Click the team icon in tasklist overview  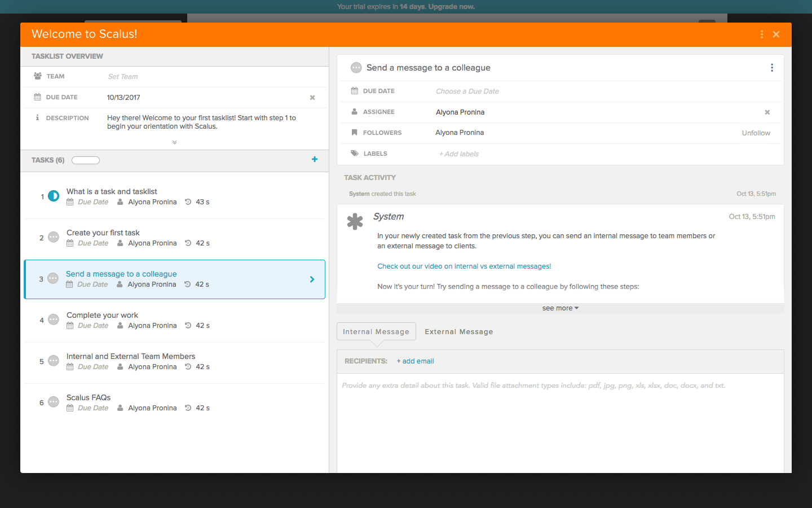point(38,76)
